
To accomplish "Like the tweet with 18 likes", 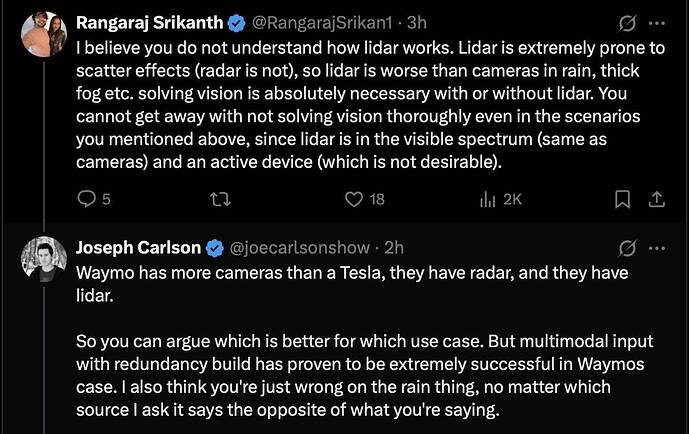I will 353,200.
